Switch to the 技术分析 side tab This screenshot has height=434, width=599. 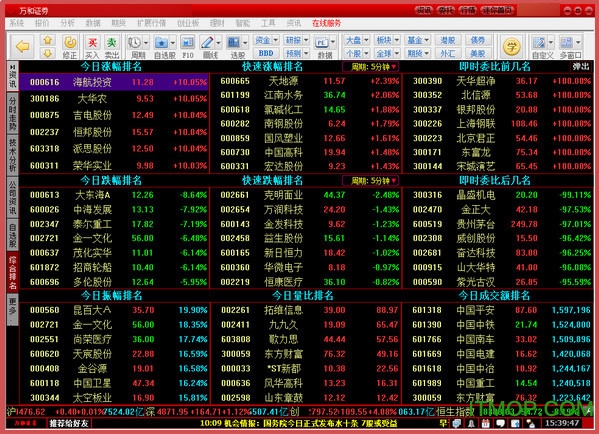(13, 155)
